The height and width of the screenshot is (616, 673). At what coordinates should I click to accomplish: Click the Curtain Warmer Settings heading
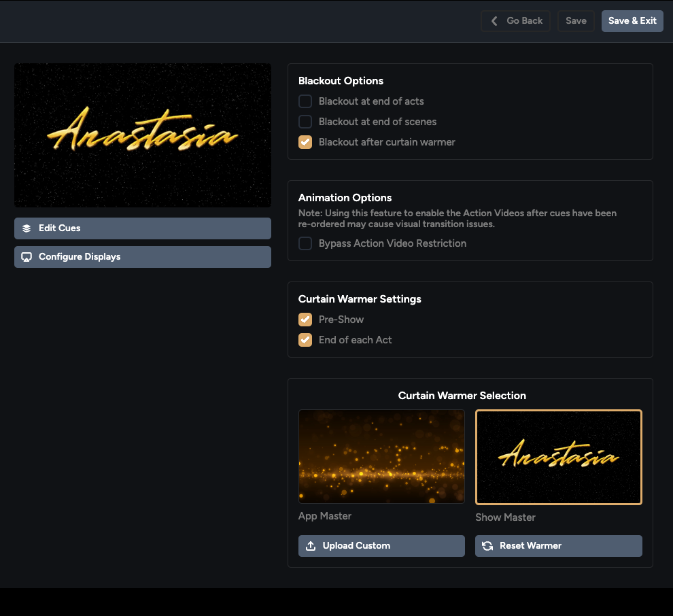360,298
